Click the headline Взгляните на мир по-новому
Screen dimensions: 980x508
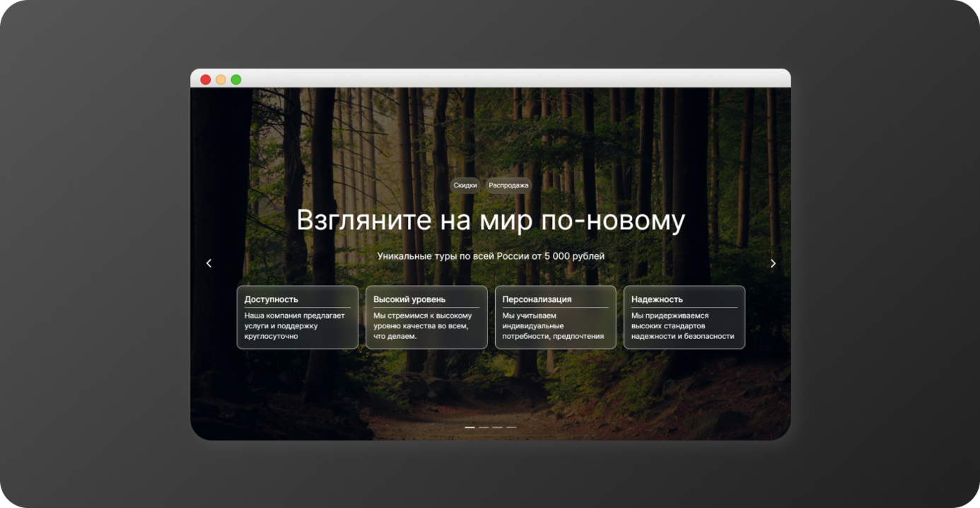491,220
